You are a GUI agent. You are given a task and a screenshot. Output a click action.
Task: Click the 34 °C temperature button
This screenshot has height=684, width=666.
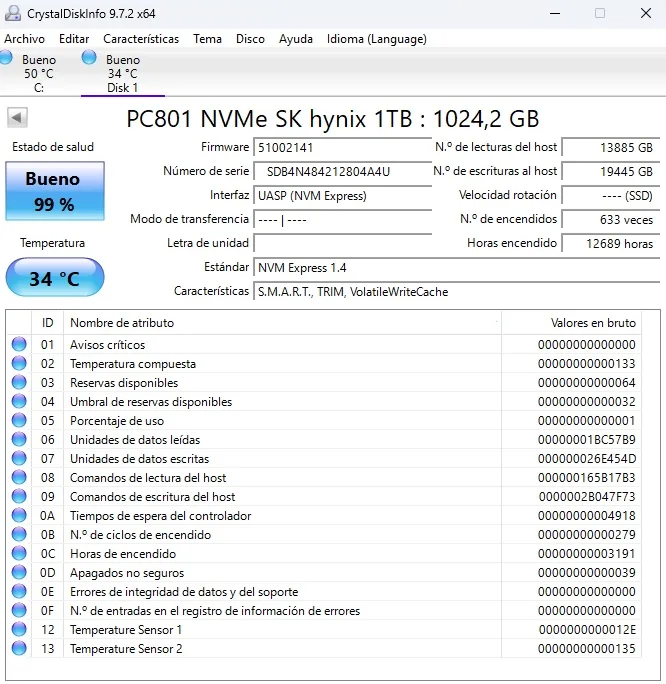[x=55, y=277]
